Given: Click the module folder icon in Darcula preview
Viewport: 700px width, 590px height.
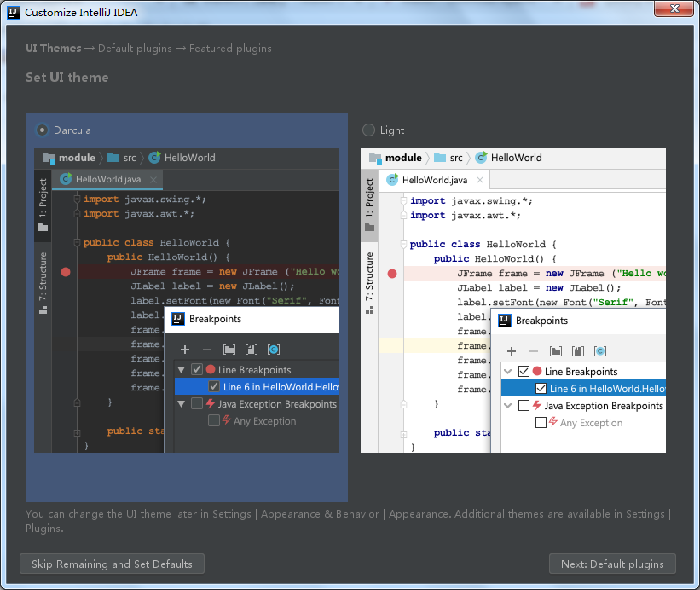Looking at the screenshot, I should coord(49,158).
